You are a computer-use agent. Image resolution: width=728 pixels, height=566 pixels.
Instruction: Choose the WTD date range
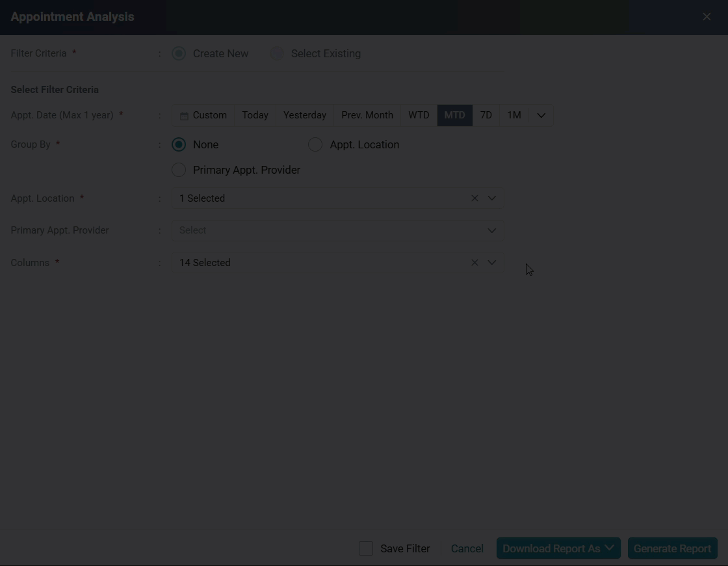(x=419, y=115)
